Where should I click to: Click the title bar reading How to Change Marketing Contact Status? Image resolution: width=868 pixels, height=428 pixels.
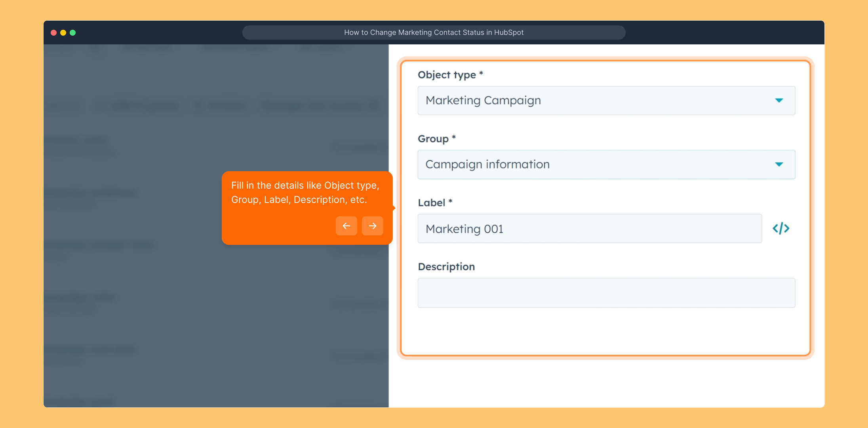[x=434, y=32]
